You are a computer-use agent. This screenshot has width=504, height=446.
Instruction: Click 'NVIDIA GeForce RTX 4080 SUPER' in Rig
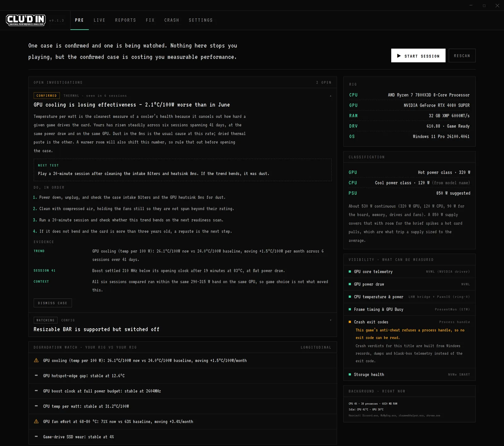(x=437, y=105)
